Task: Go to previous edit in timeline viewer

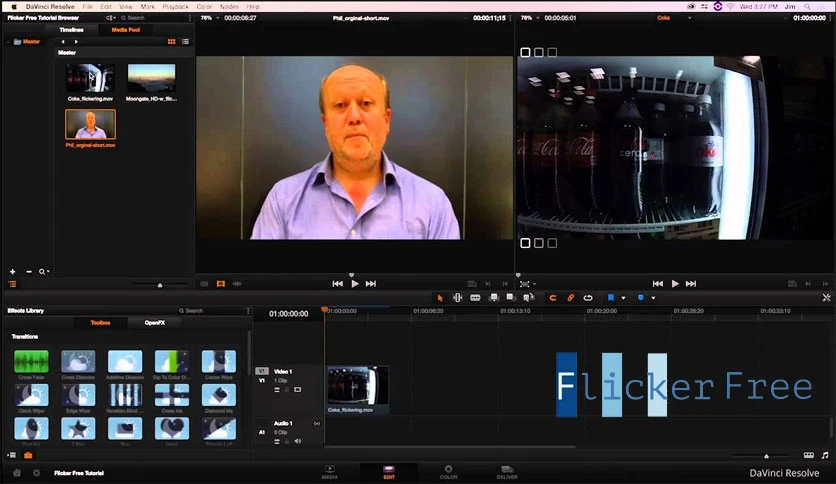Action: point(658,284)
